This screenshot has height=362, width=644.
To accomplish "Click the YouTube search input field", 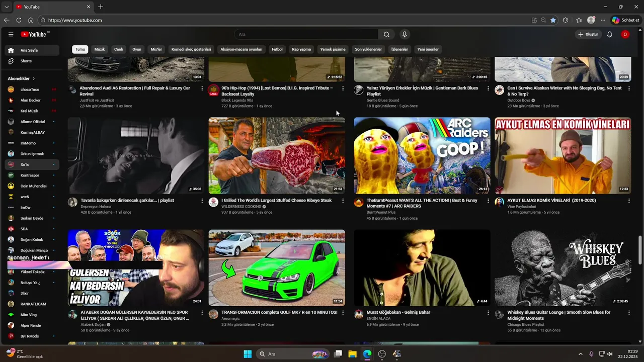I will click(306, 34).
